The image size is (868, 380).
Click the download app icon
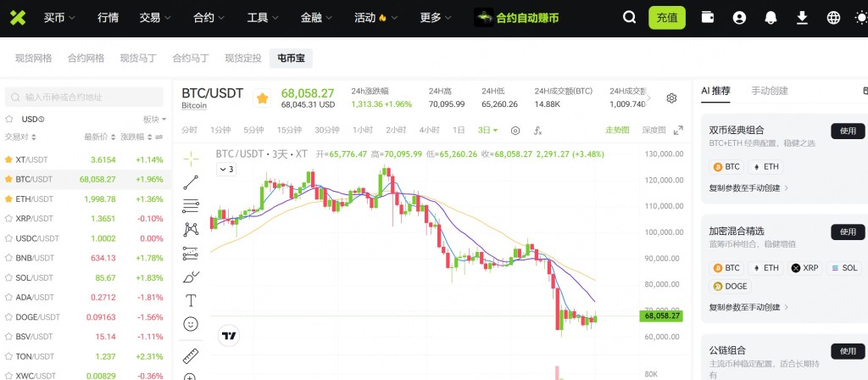[x=802, y=18]
